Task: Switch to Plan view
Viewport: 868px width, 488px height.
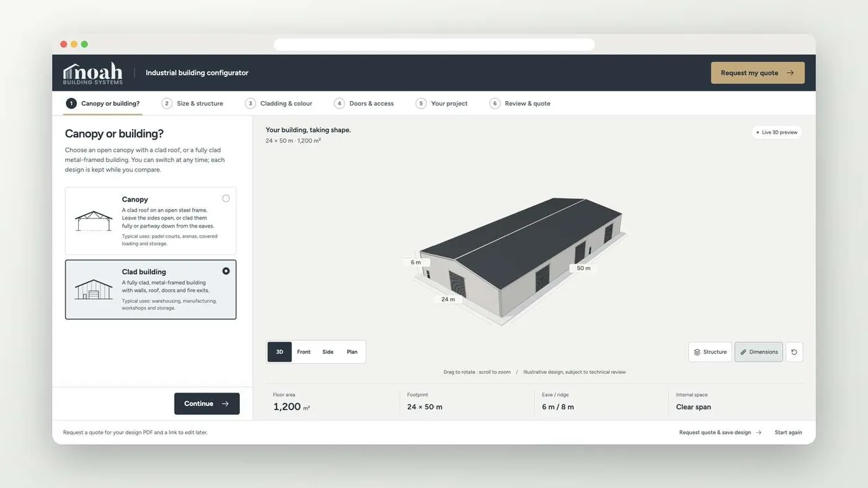Action: [352, 352]
